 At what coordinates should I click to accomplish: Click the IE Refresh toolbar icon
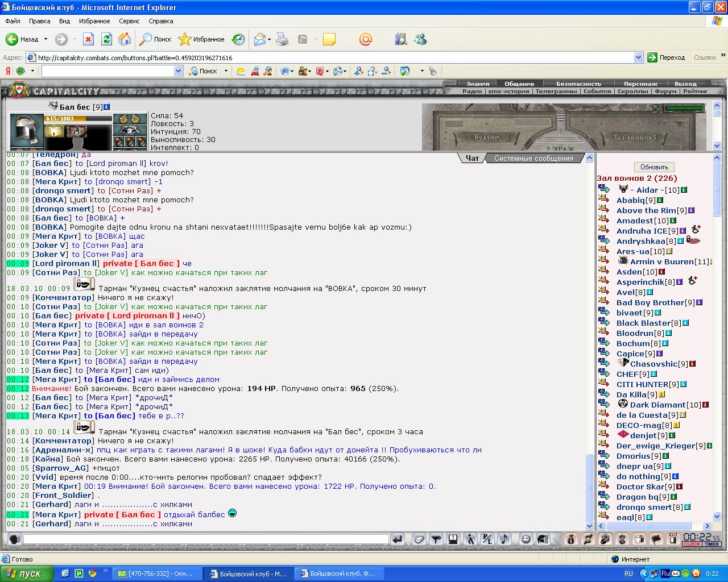pos(106,39)
